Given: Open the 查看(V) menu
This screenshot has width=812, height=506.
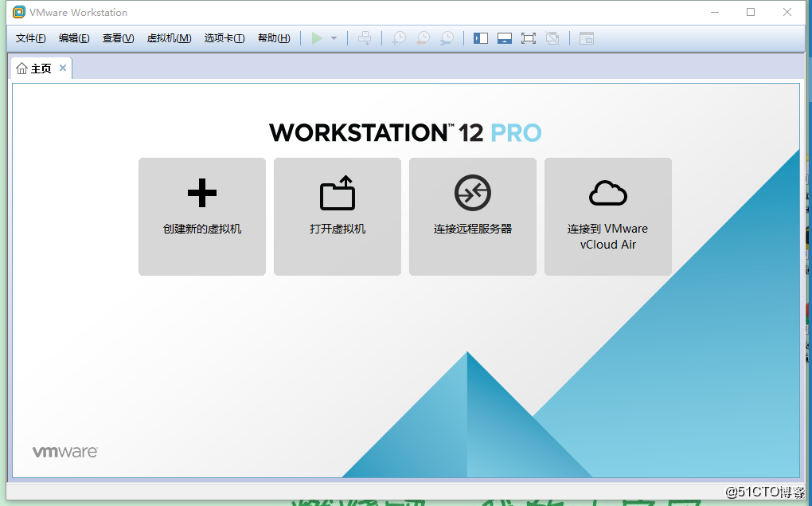Looking at the screenshot, I should tap(118, 37).
